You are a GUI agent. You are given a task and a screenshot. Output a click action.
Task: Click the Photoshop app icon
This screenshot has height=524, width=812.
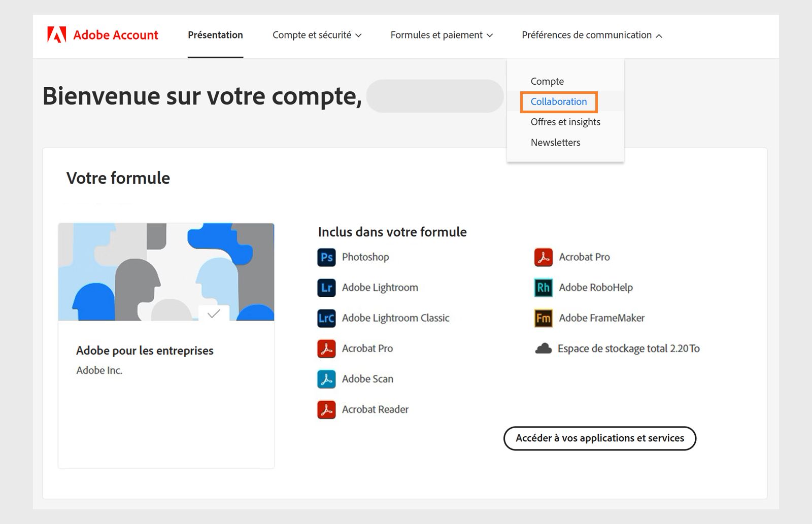click(x=326, y=257)
